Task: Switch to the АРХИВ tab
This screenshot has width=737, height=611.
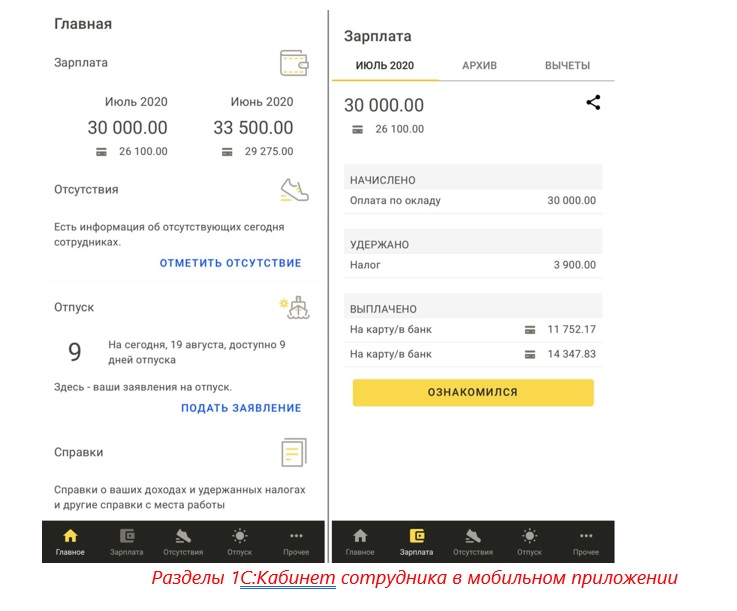Action: 479,66
